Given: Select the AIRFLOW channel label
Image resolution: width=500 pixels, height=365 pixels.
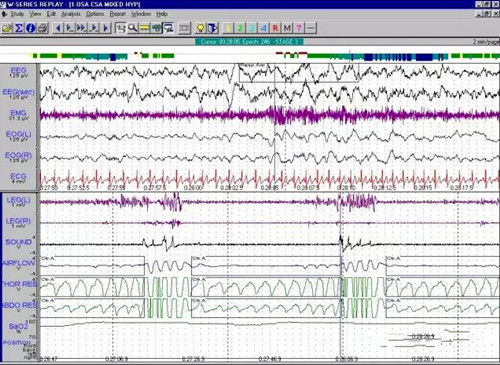Looking at the screenshot, I should (x=19, y=263).
